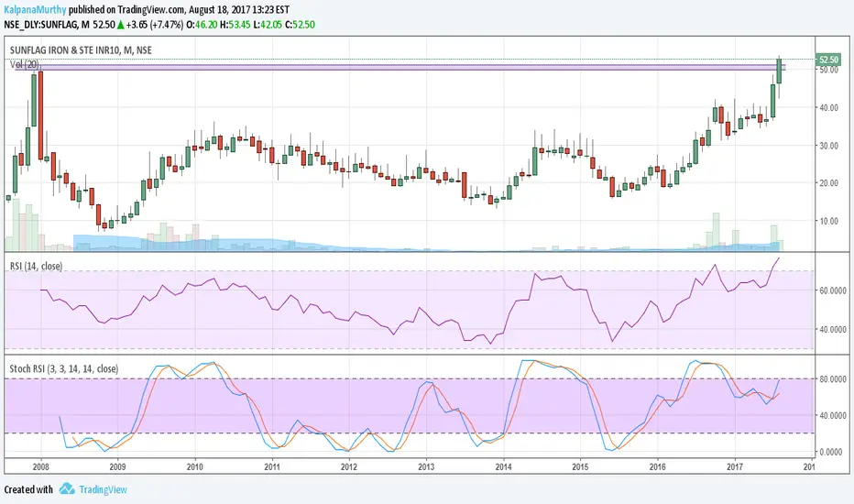
Task: Click the 10.00 price axis label
Action: point(829,221)
